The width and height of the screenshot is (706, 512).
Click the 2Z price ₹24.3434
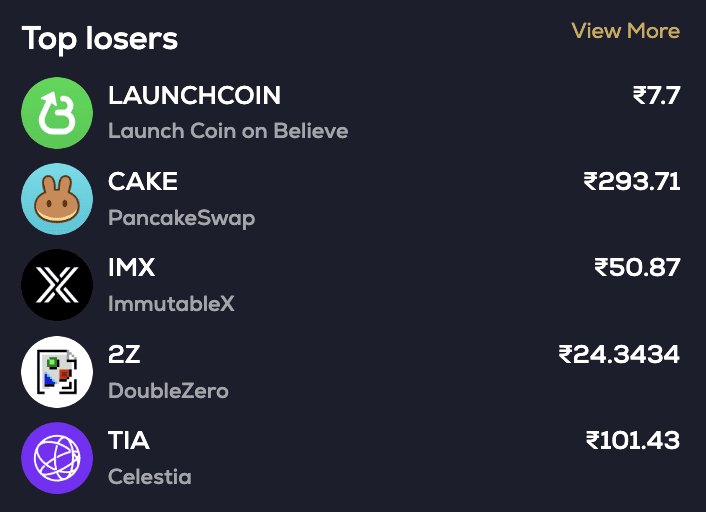[619, 354]
